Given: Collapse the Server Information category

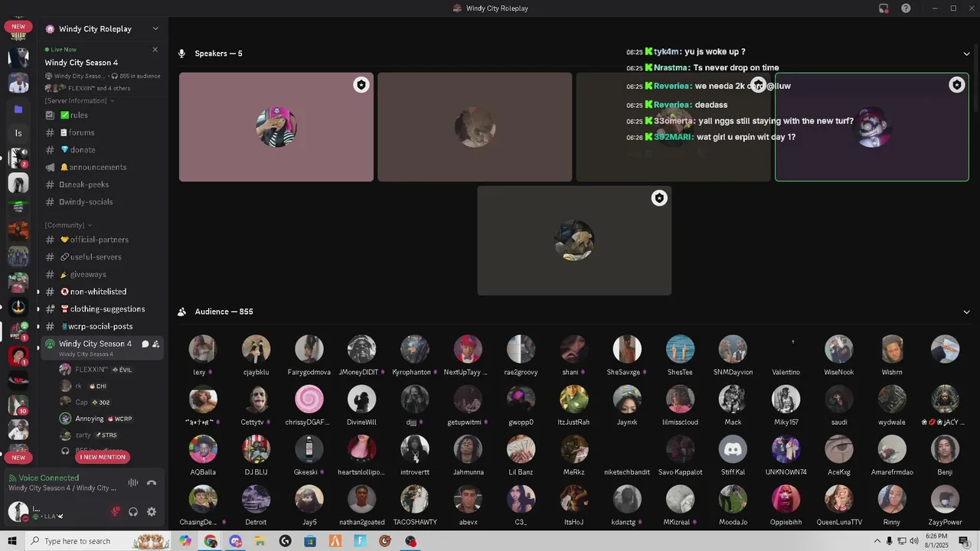Looking at the screenshot, I should 80,100.
